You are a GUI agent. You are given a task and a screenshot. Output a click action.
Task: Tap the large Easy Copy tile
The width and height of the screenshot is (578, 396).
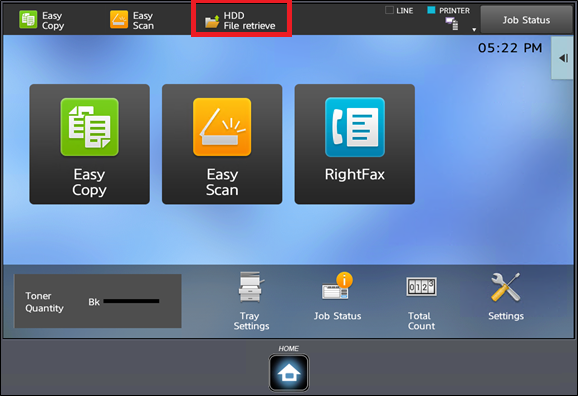90,144
